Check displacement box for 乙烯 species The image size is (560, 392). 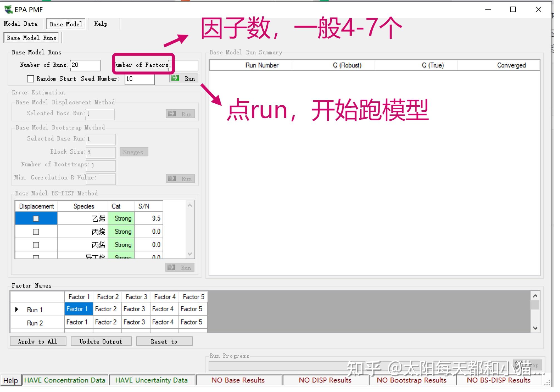coord(36,219)
